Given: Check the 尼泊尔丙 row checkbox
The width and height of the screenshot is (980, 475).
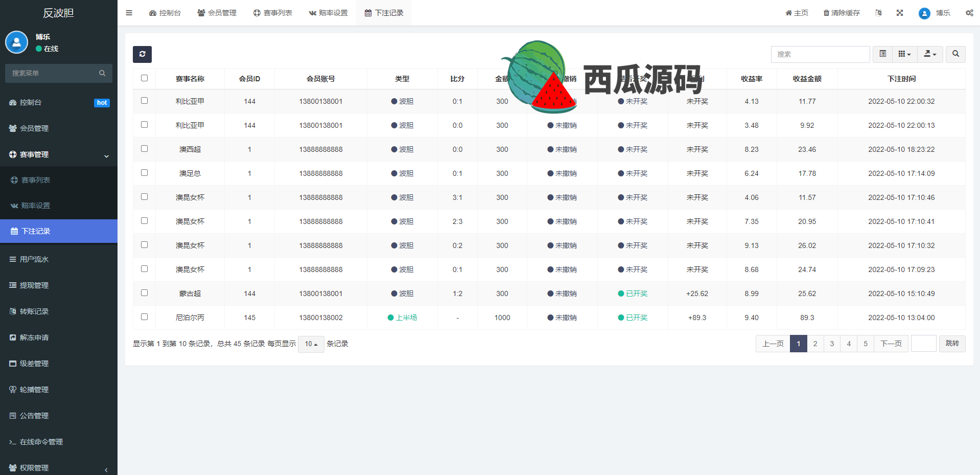Looking at the screenshot, I should point(144,317).
